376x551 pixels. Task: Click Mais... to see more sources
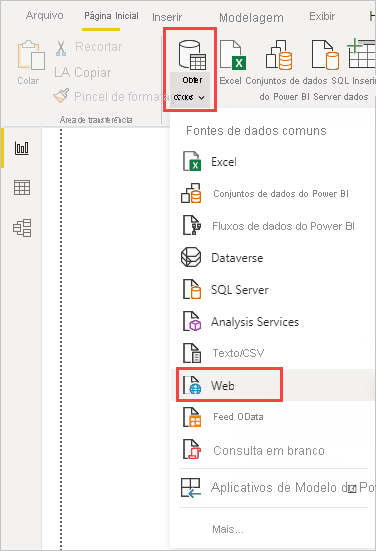pyautogui.click(x=228, y=529)
